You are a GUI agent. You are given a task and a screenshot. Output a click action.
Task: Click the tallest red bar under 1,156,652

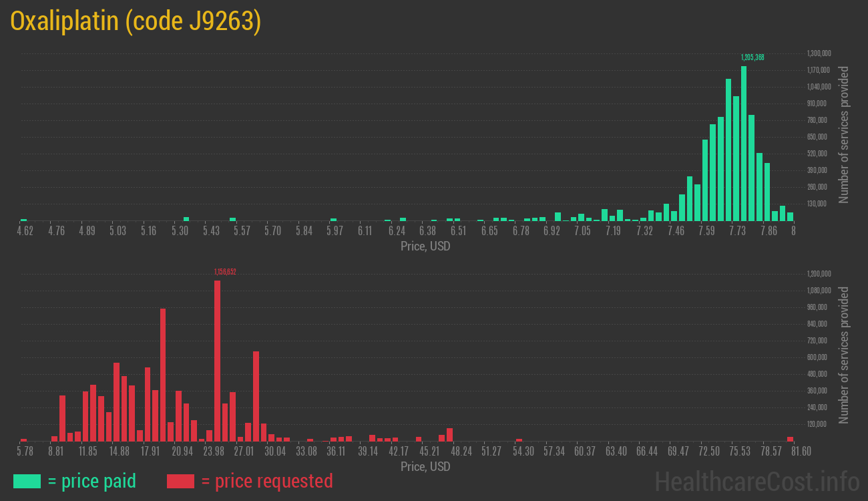click(217, 361)
